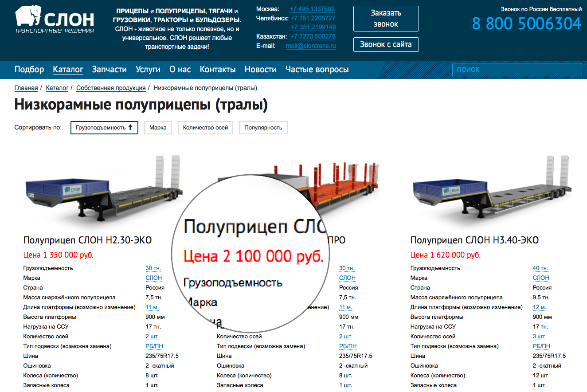
Task: Click 2 шт axle link of Н2.30-ЭКО
Action: pyautogui.click(x=152, y=337)
